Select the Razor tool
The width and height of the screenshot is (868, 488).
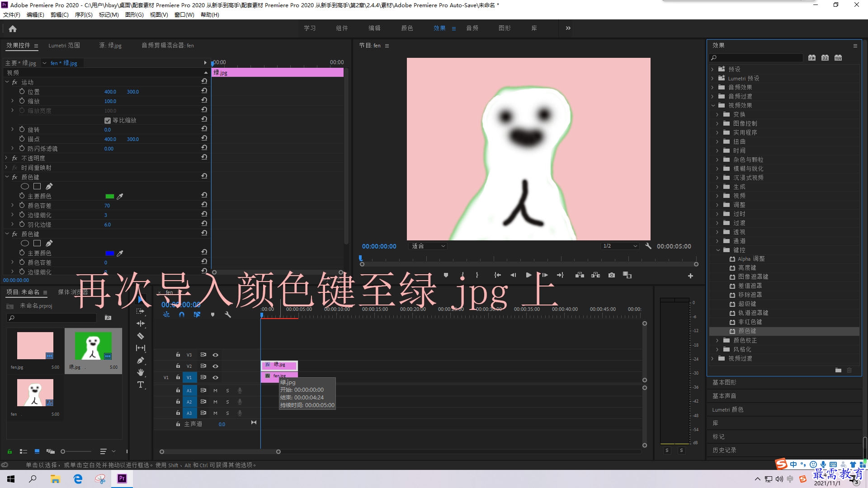pyautogui.click(x=141, y=336)
